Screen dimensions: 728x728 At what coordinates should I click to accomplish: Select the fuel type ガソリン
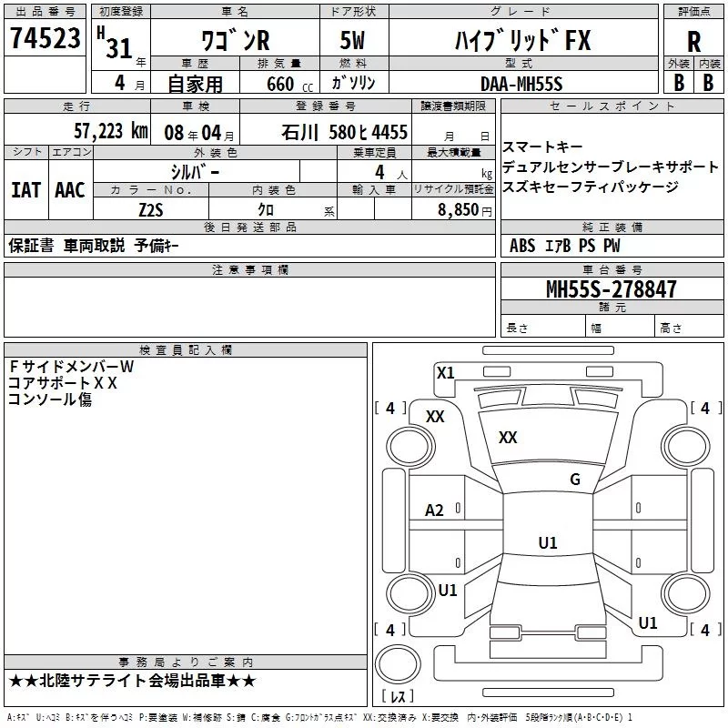(x=353, y=83)
